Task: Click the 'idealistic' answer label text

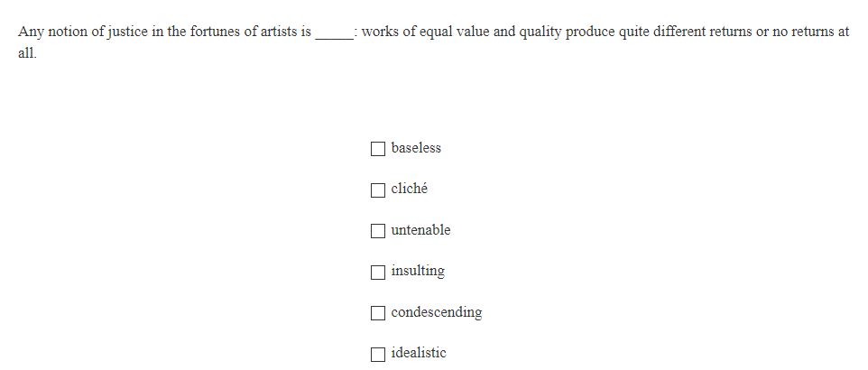Action: 419,353
